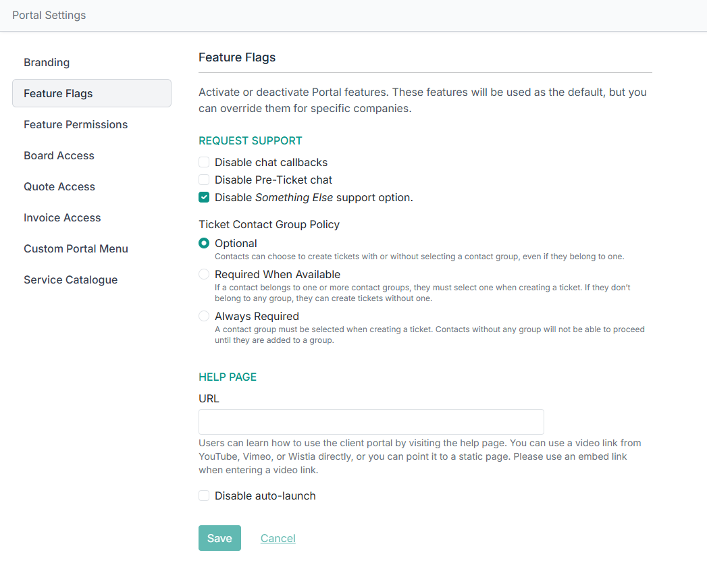
Task: Select the Optional contact group policy
Action: (204, 244)
